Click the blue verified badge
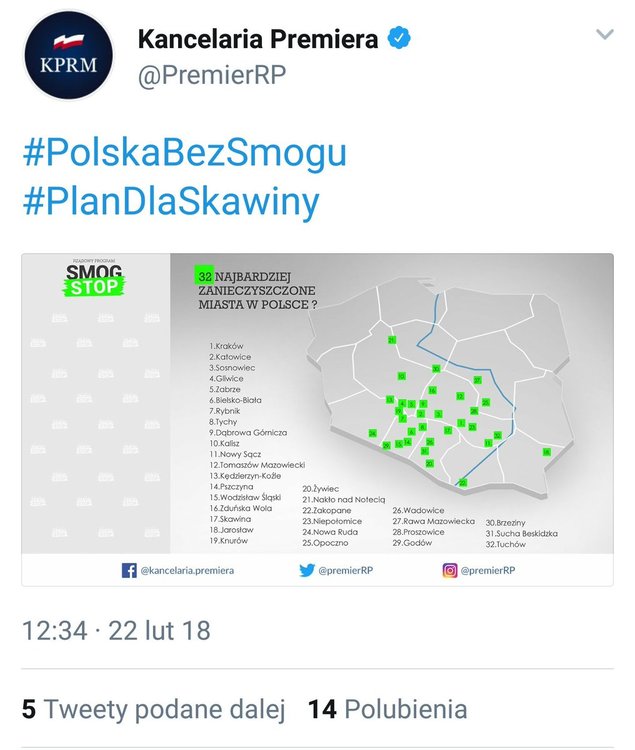This screenshot has width=635, height=750. coord(399,39)
